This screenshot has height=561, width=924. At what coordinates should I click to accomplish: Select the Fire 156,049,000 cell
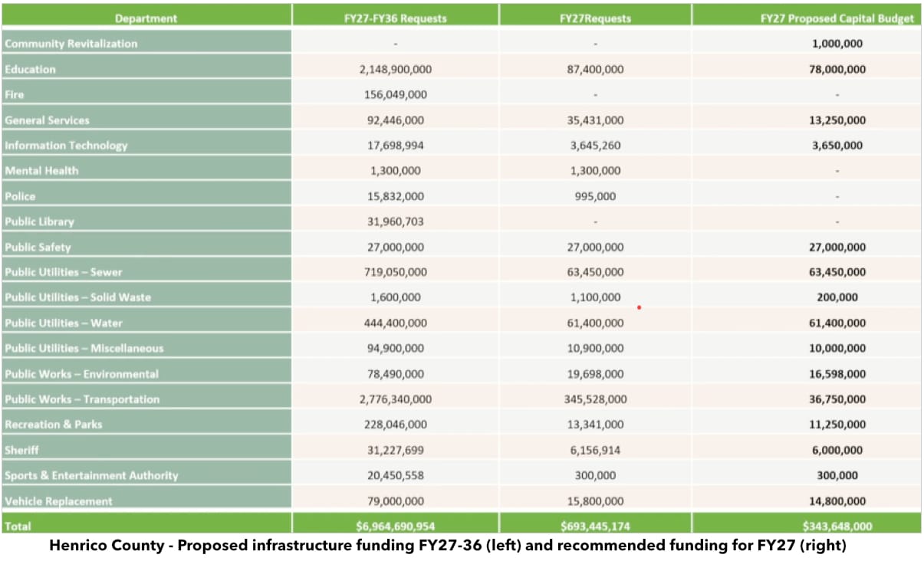tap(395, 94)
